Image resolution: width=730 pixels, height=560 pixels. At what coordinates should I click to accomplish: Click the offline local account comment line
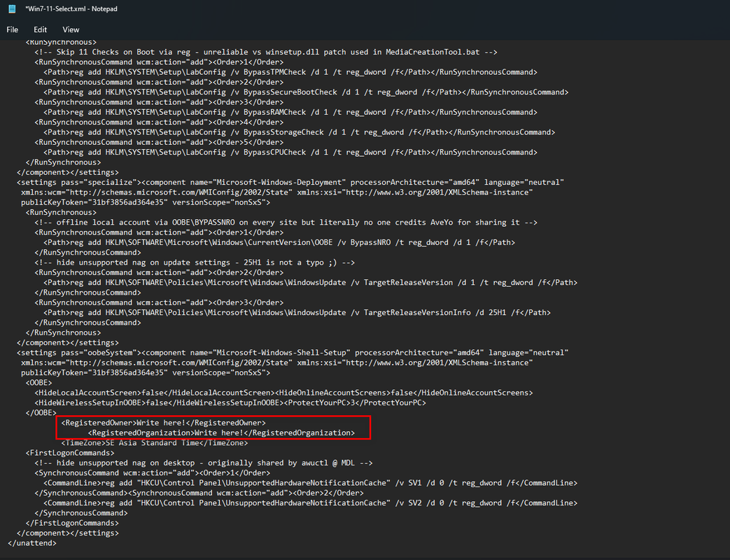(x=286, y=223)
